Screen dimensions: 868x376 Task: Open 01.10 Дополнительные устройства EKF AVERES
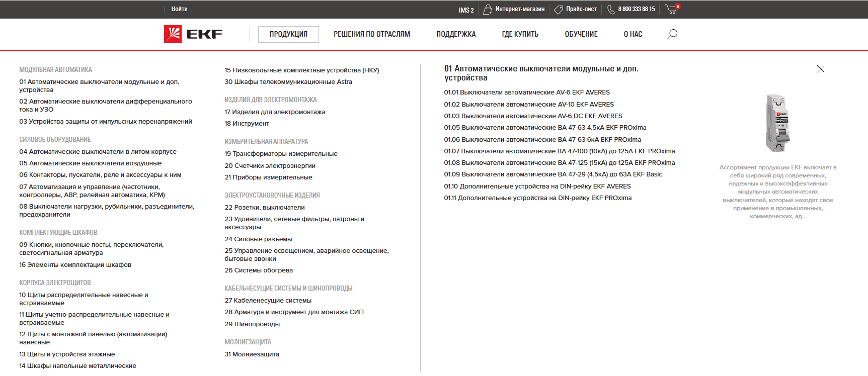tap(537, 186)
